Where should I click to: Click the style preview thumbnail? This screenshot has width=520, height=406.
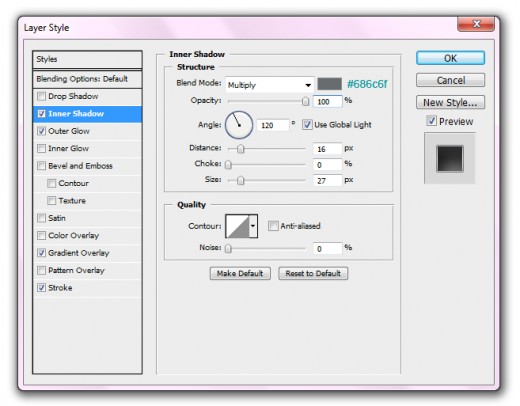[x=450, y=158]
